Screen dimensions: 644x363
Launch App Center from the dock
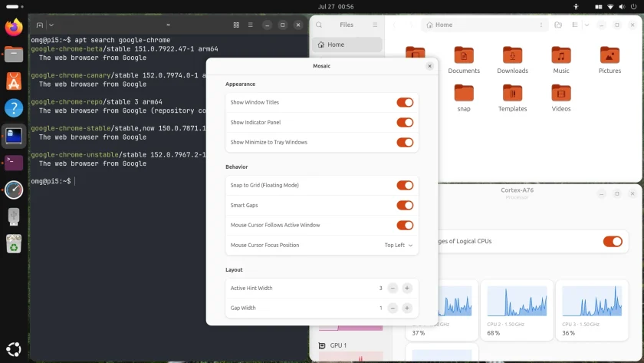pyautogui.click(x=14, y=81)
